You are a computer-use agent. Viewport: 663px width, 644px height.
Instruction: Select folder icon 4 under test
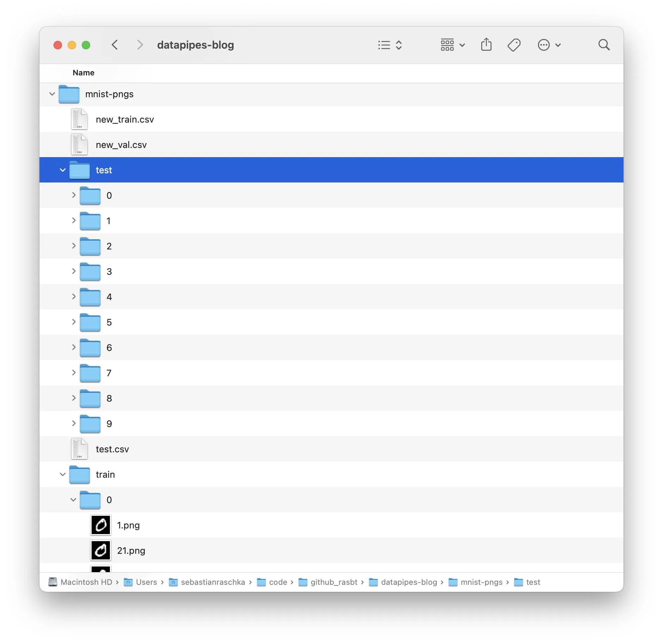tap(90, 297)
